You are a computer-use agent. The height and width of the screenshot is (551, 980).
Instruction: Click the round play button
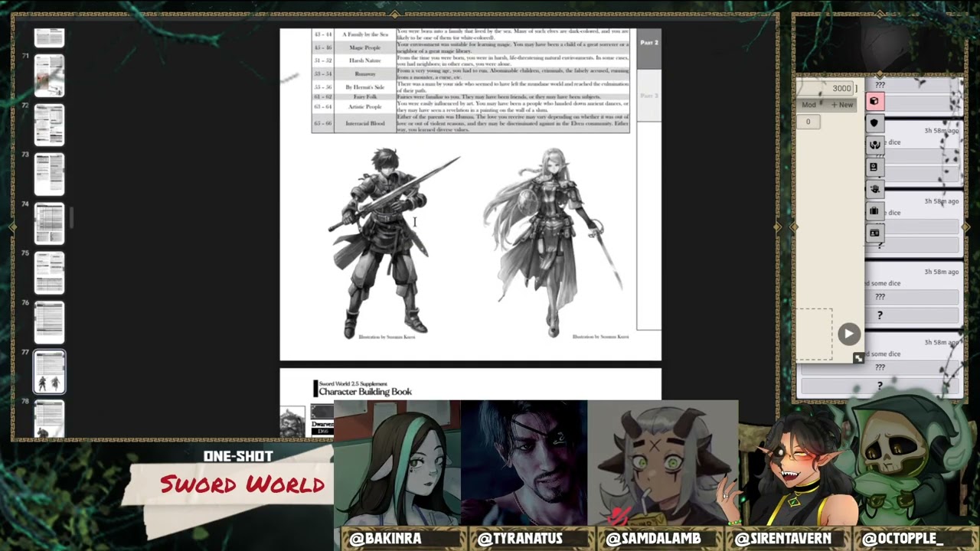click(848, 334)
